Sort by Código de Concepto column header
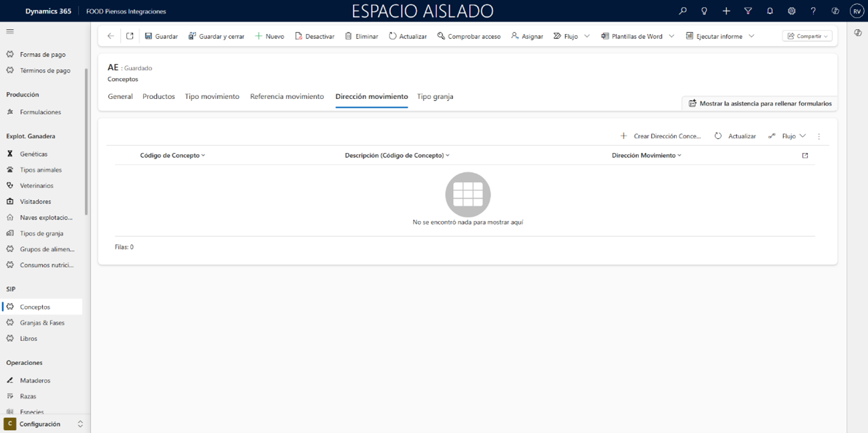 pos(172,155)
